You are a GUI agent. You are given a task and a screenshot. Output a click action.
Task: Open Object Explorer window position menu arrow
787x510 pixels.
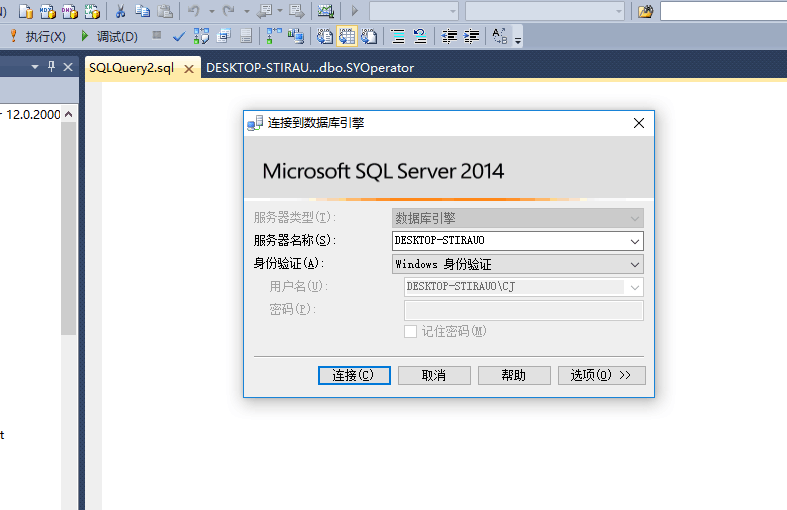[x=35, y=66]
